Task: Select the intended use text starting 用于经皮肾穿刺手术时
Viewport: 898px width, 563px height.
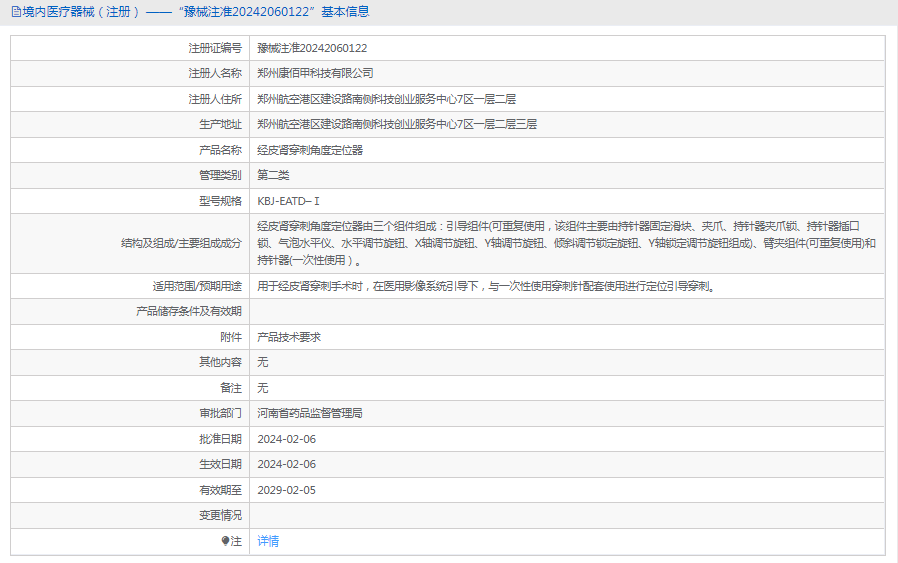Action: pyautogui.click(x=486, y=286)
